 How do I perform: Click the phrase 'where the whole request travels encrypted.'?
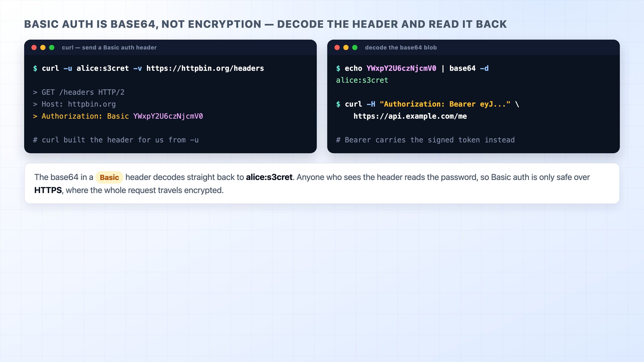tap(145, 190)
